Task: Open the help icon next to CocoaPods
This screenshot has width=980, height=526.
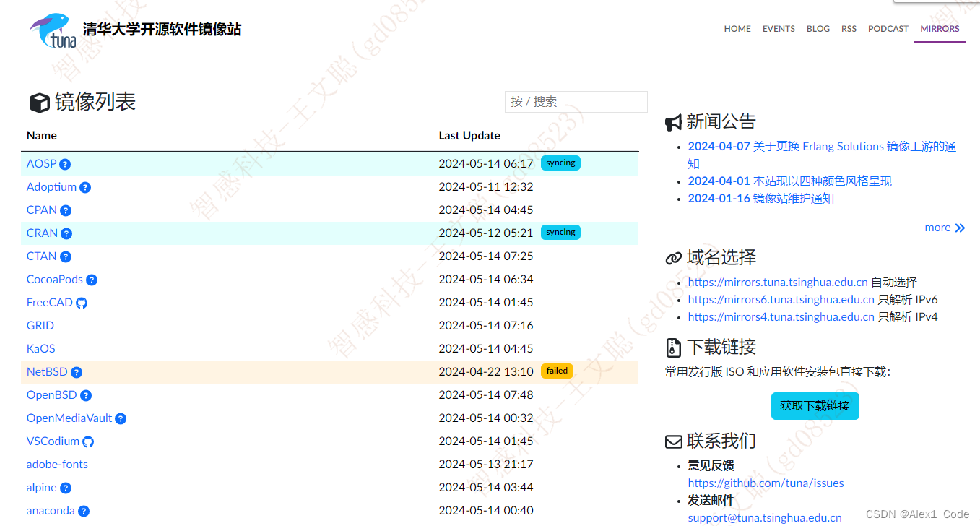Action: (x=92, y=280)
